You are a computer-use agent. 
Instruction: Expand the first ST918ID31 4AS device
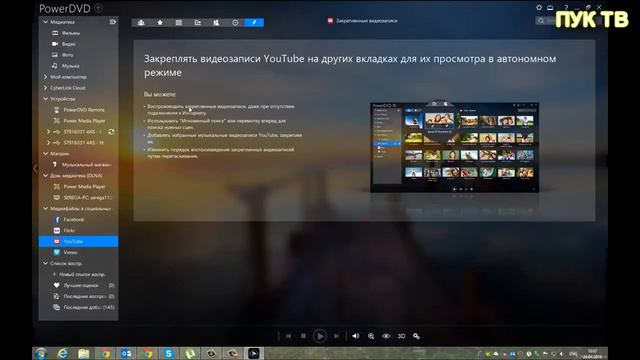[x=49, y=132]
